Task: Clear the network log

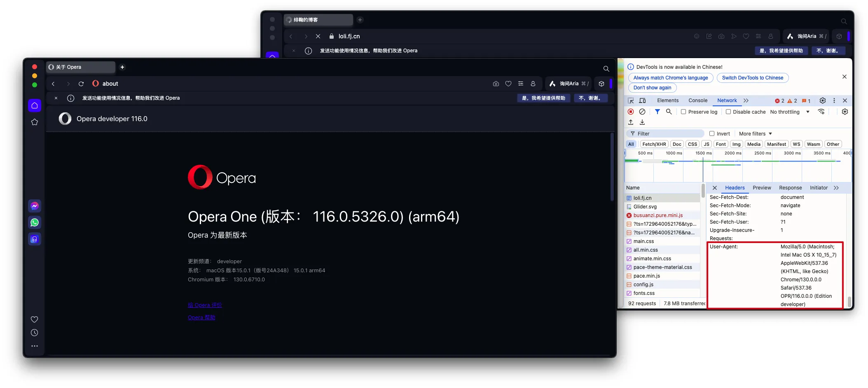Action: 642,112
